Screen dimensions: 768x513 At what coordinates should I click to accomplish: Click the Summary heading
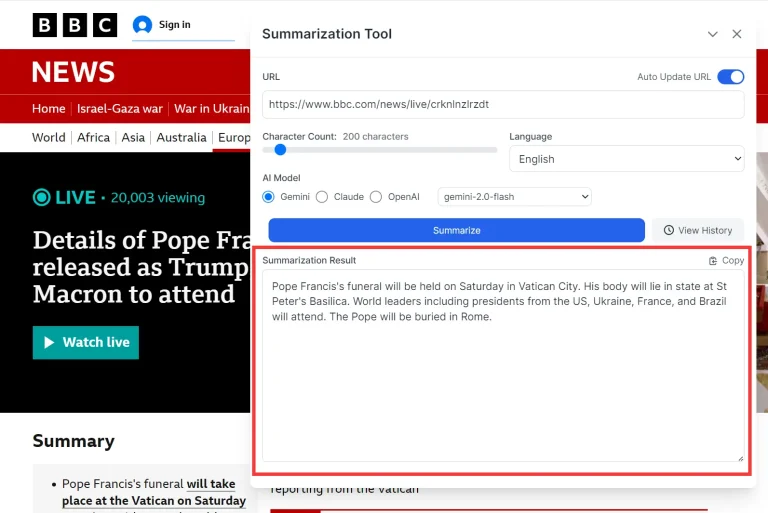(73, 441)
